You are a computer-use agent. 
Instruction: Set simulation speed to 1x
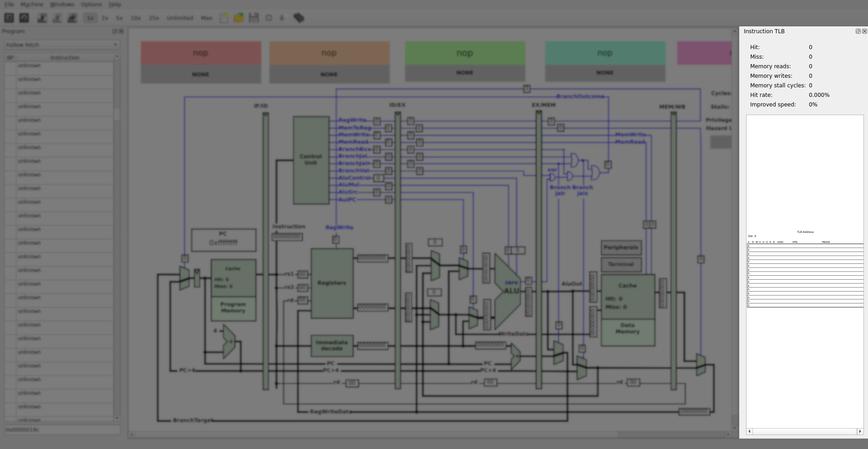click(91, 18)
